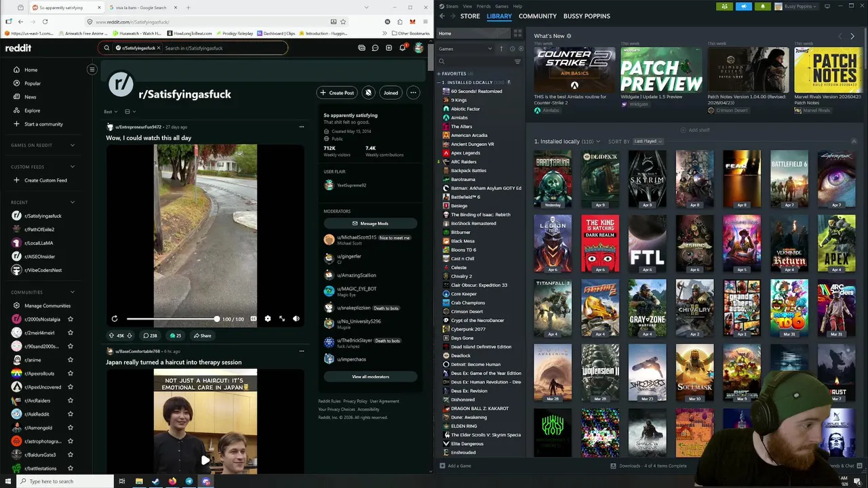Image resolution: width=868 pixels, height=488 pixels.
Task: Give an award to the post
Action: pyautogui.click(x=176, y=335)
